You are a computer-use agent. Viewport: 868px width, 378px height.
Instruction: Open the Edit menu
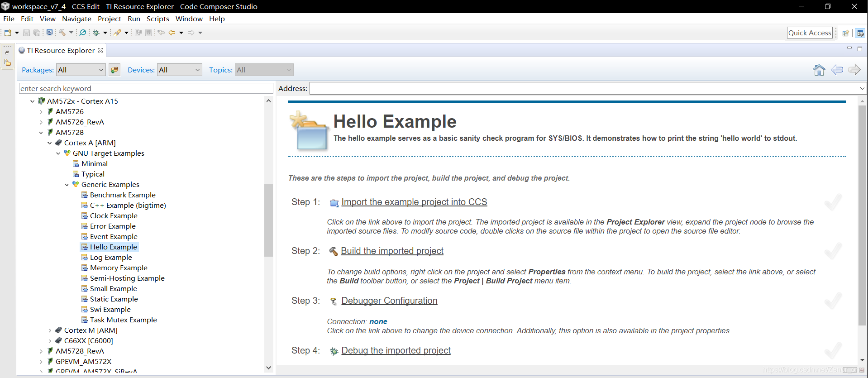click(x=27, y=19)
